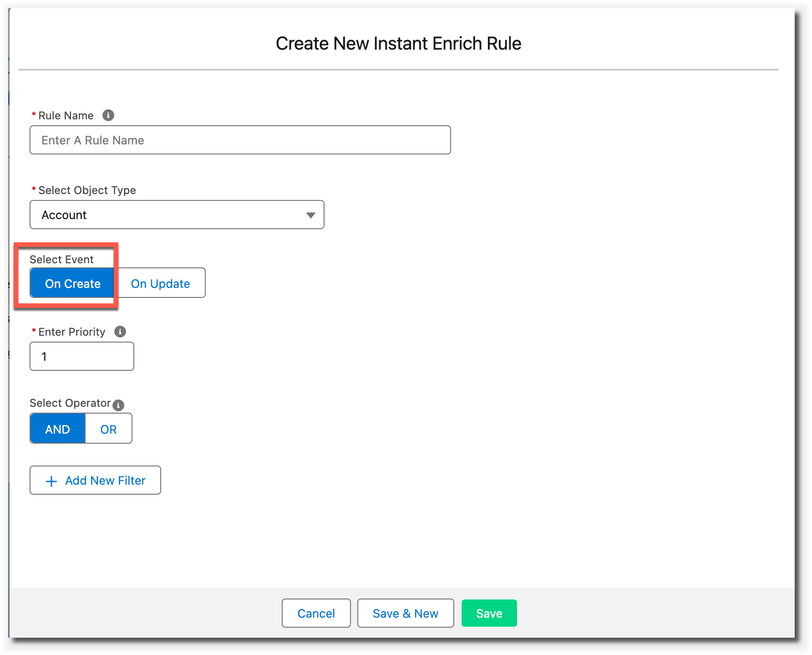Expand the Select Object Type dropdown arrow
Screen dimensions: 812x655
tap(310, 215)
